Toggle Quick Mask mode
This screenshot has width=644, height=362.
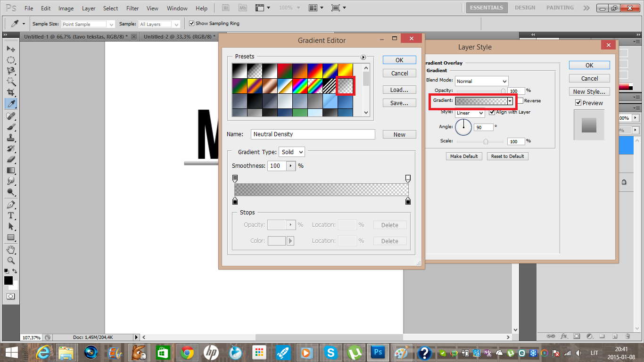click(10, 296)
